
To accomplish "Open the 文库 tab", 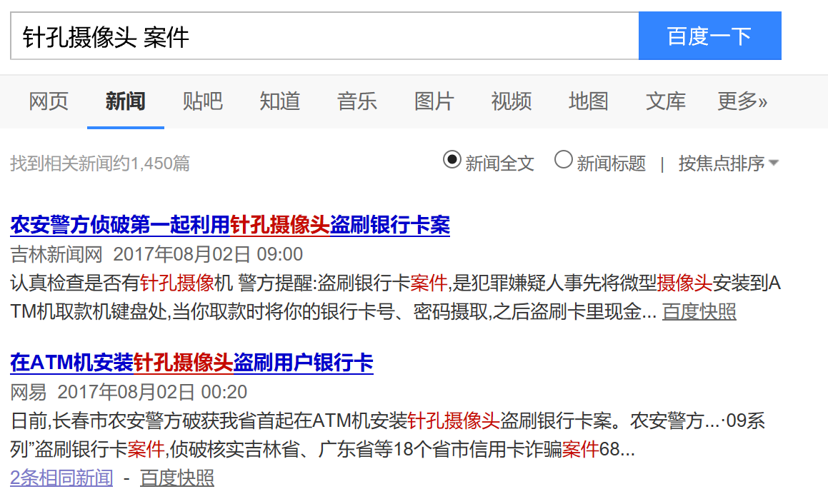I will (665, 101).
